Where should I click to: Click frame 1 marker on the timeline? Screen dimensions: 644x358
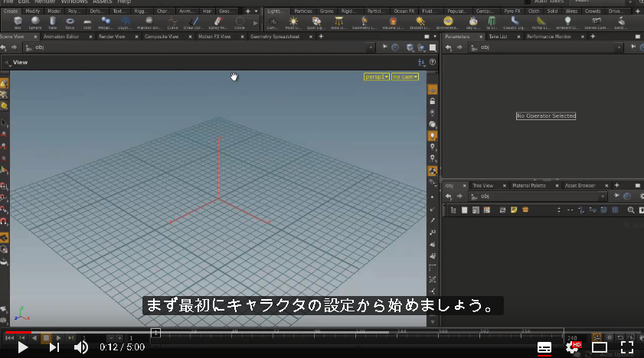[155, 333]
